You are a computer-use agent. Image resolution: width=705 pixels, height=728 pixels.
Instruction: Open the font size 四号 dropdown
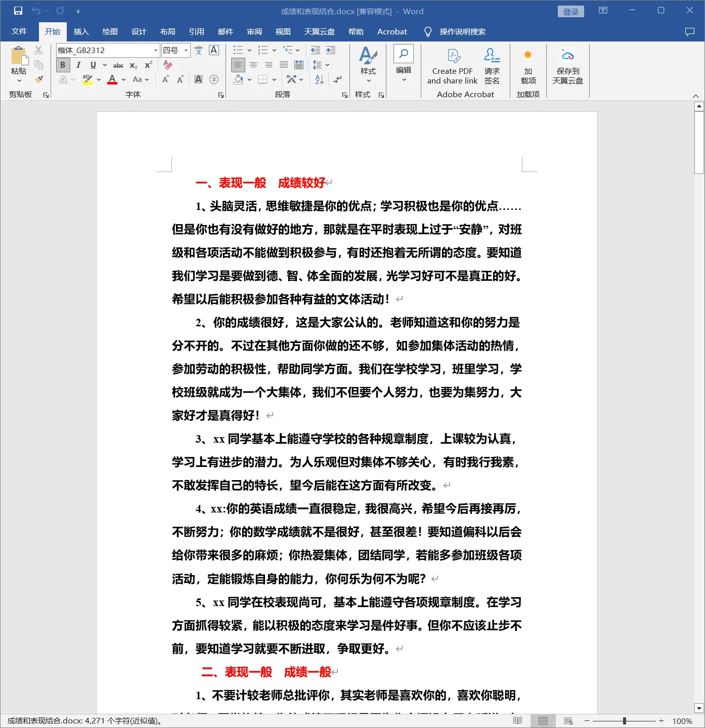pyautogui.click(x=186, y=50)
